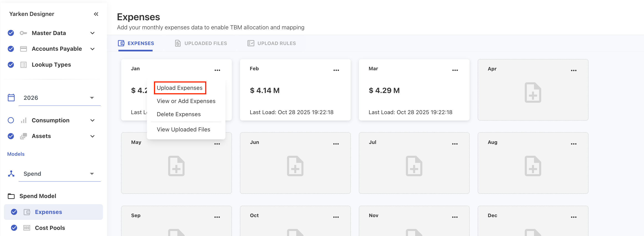Click the Feb amount $ 4.14 M
The width and height of the screenshot is (644, 236).
(265, 90)
